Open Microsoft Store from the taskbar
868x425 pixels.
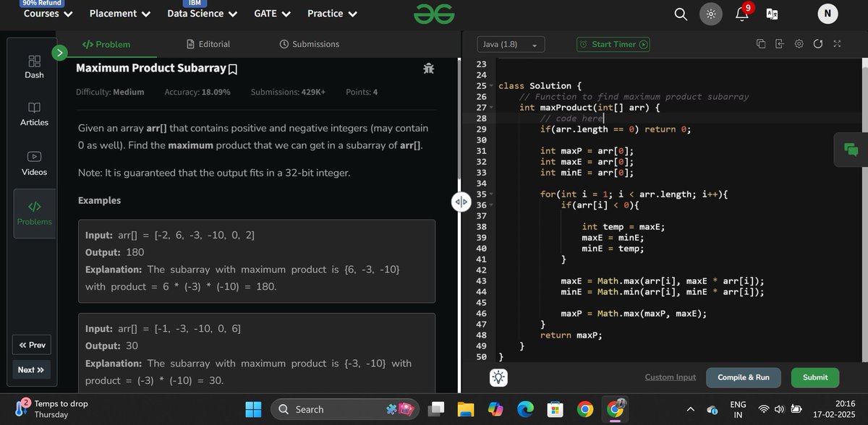point(555,410)
